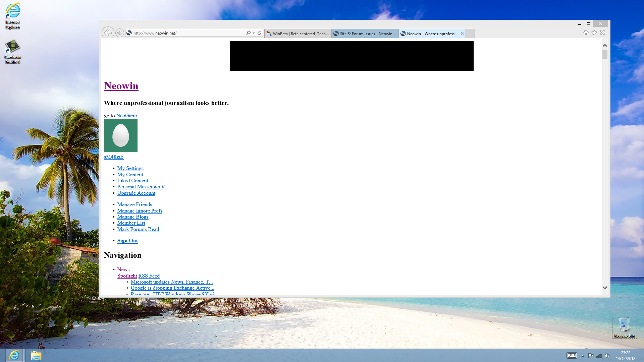The width and height of the screenshot is (644, 362).
Task: Show hidden tray icons arrow
Action: 583,356
